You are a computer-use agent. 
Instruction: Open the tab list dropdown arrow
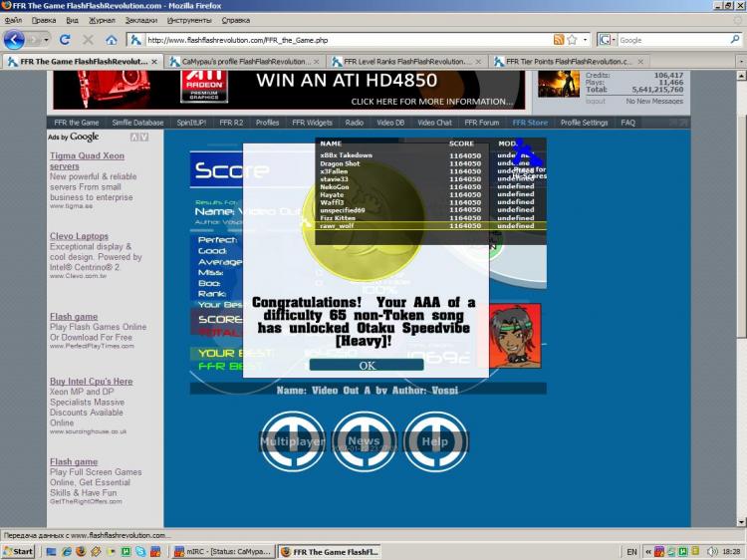tap(739, 62)
